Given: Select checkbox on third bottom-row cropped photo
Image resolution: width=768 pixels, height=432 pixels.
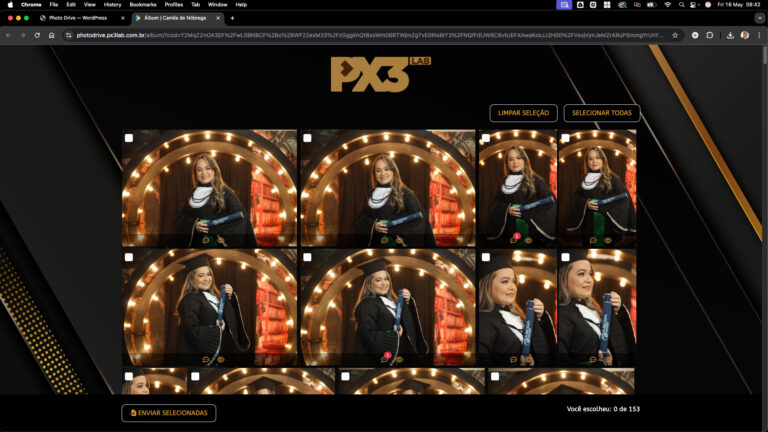Looking at the screenshot, I should [345, 376].
